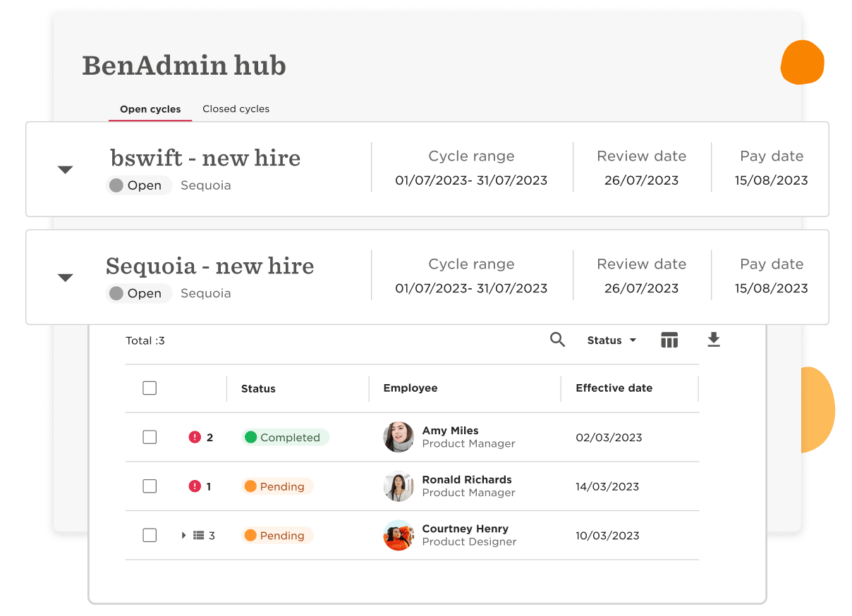Click the Open status pill on bswift cycle
Viewport: 852px width, 616px height.
[138, 185]
